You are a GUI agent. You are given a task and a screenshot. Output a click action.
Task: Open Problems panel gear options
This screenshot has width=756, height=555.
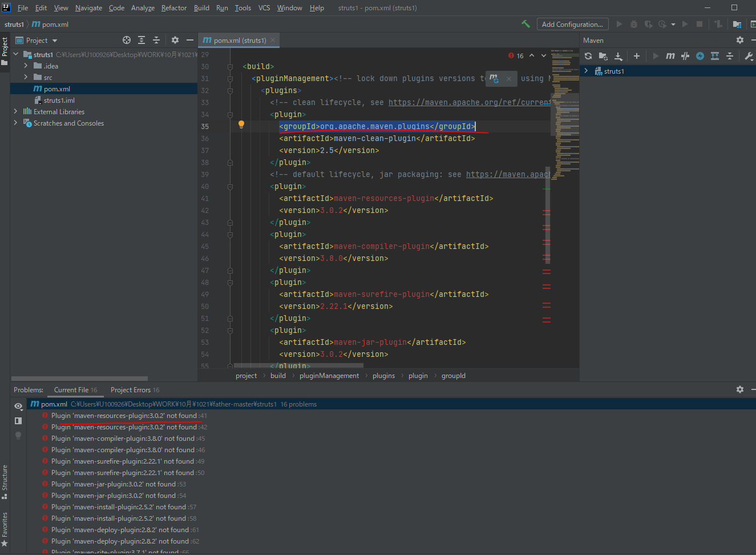click(740, 389)
